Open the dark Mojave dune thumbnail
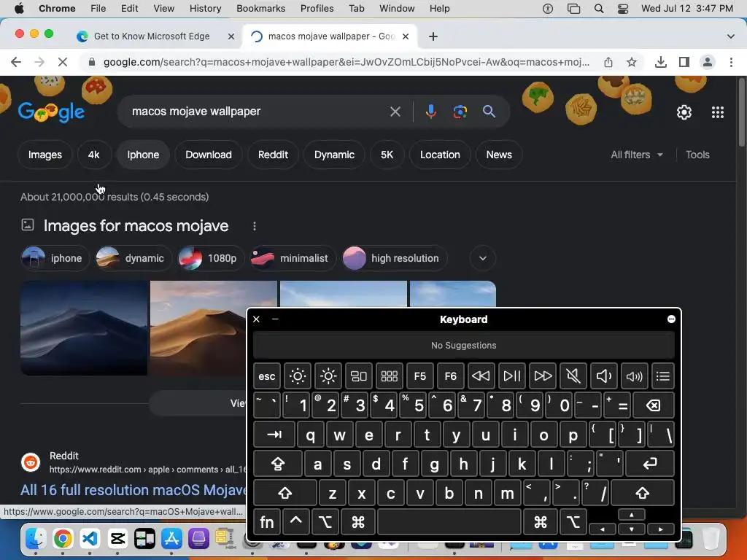Image resolution: width=747 pixels, height=560 pixels. click(x=84, y=328)
